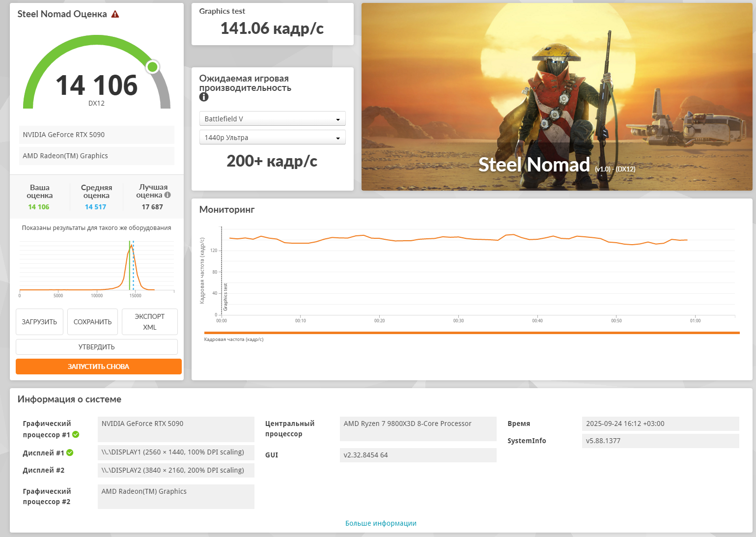This screenshot has width=756, height=537.
Task: Click the best score value 17 687
Action: coord(152,207)
